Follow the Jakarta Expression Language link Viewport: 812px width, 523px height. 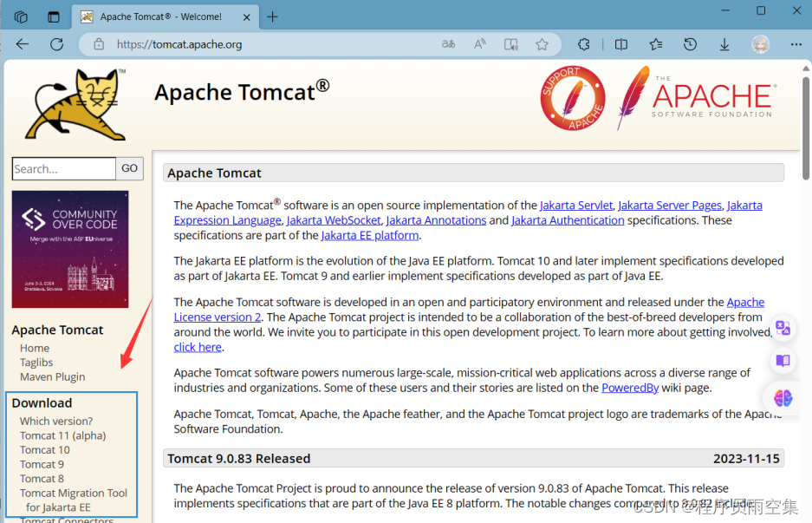(x=227, y=220)
